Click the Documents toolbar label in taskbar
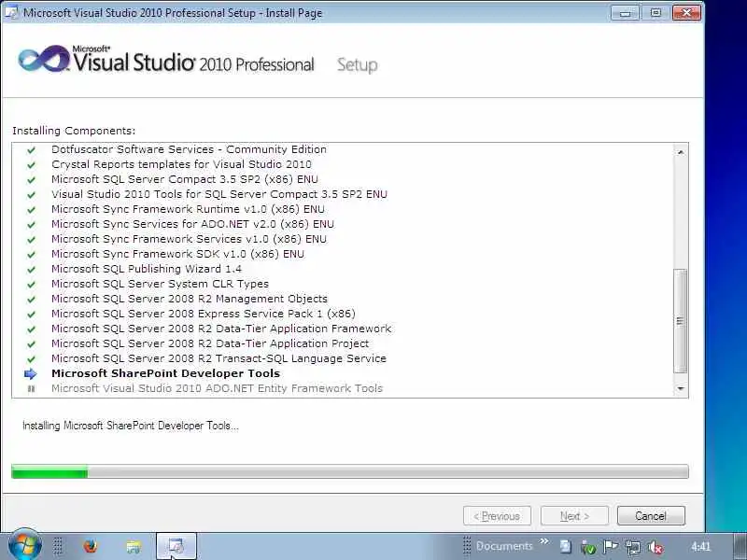Image resolution: width=747 pixels, height=560 pixels. point(504,546)
